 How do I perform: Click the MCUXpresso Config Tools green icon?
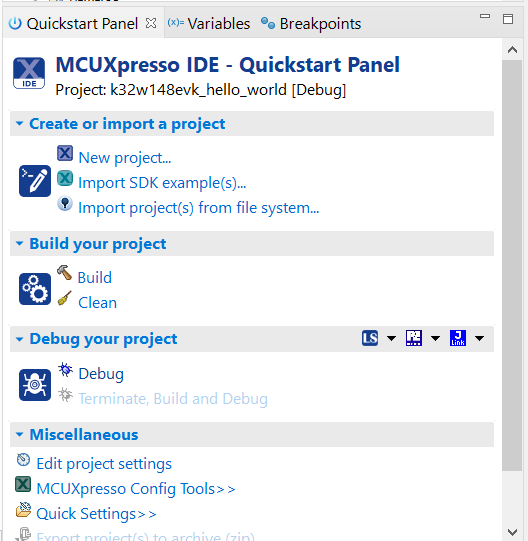point(23,484)
